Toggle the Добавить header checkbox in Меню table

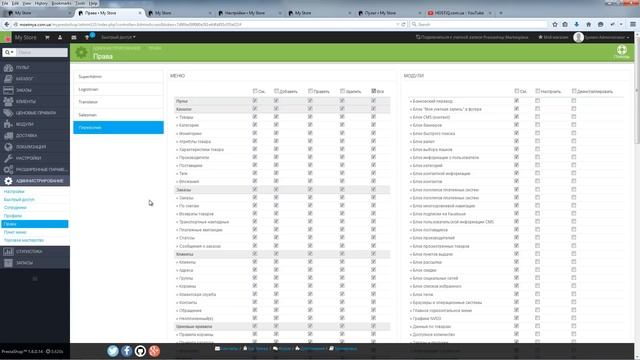coord(276,91)
